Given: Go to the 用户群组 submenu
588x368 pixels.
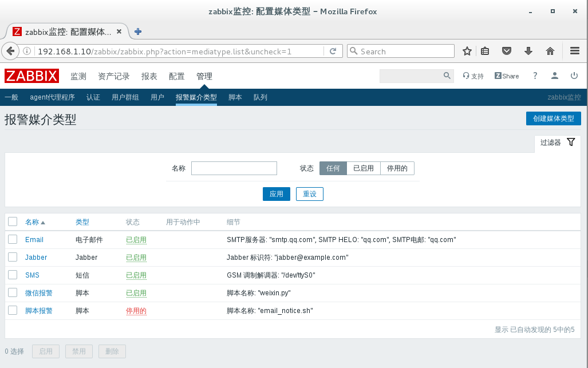Looking at the screenshot, I should 125,97.
